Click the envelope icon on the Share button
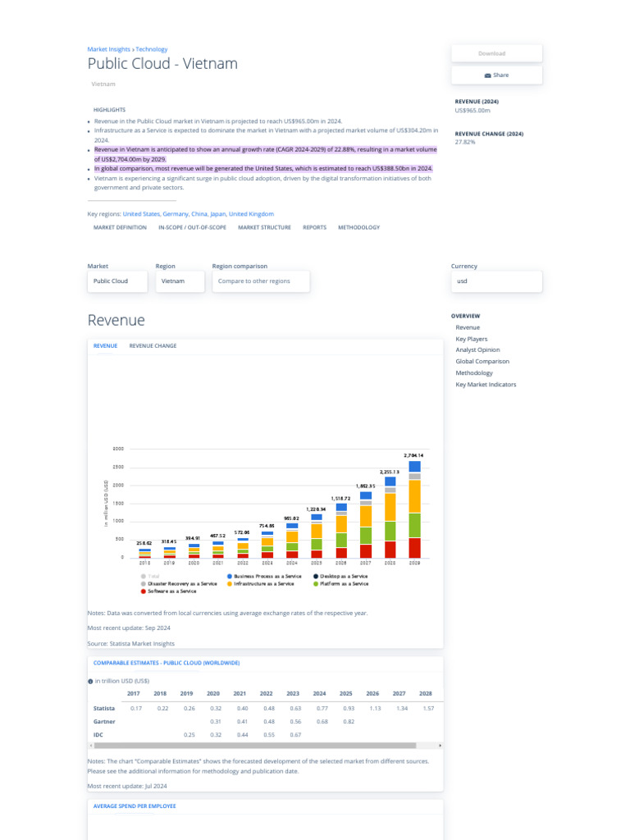Screen dimensions: 630x840 488,75
